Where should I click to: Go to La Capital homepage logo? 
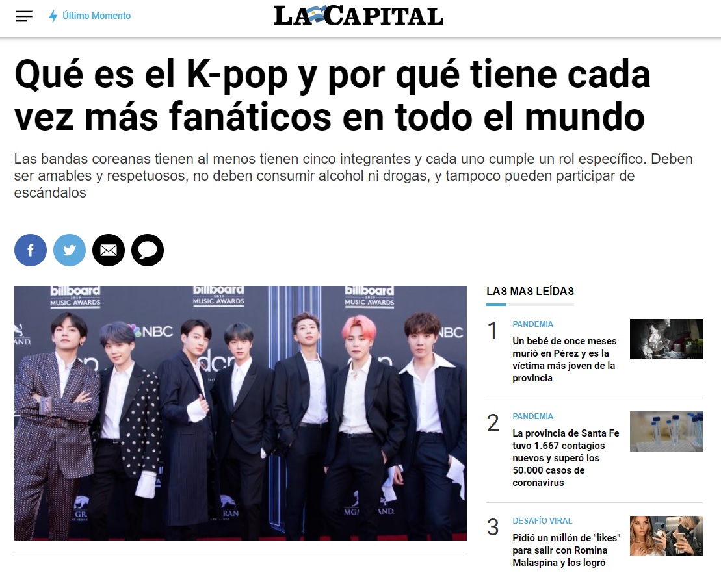tap(358, 16)
